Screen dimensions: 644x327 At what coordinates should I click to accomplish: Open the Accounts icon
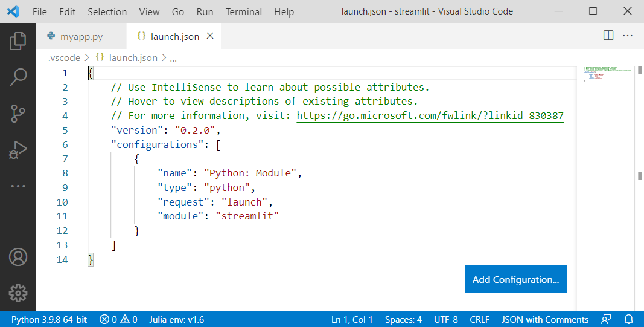pos(18,257)
